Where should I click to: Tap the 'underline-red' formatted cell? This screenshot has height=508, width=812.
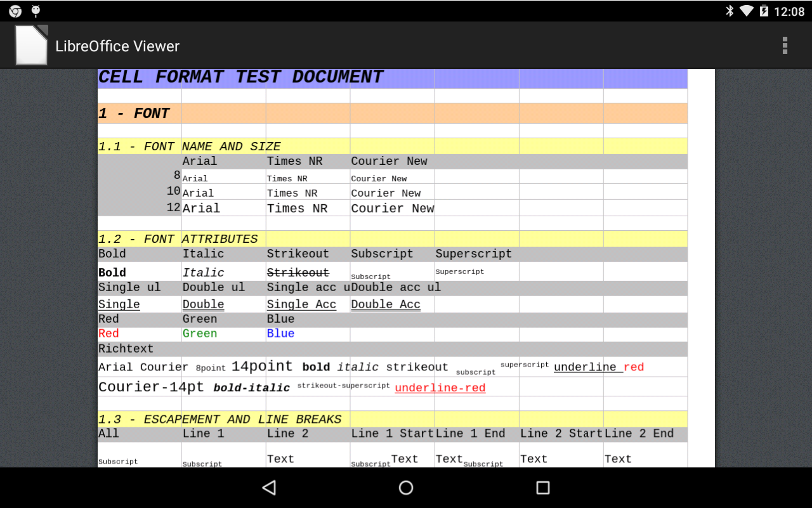tap(440, 388)
